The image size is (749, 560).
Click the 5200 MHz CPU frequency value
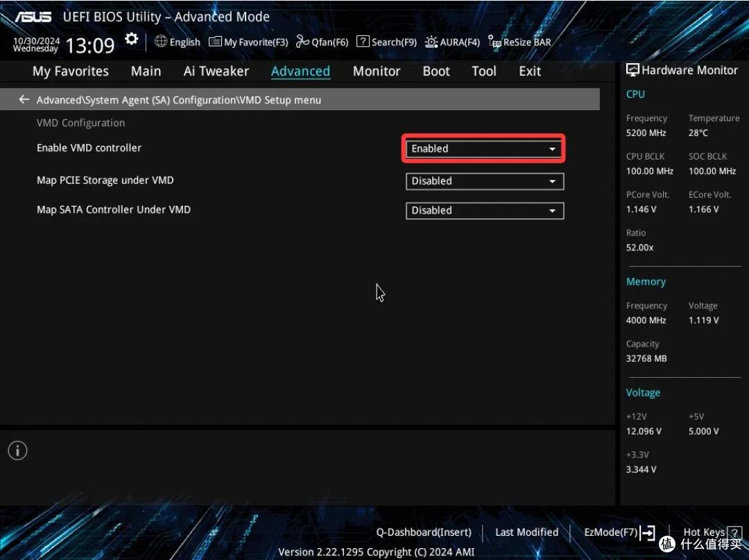(x=646, y=132)
